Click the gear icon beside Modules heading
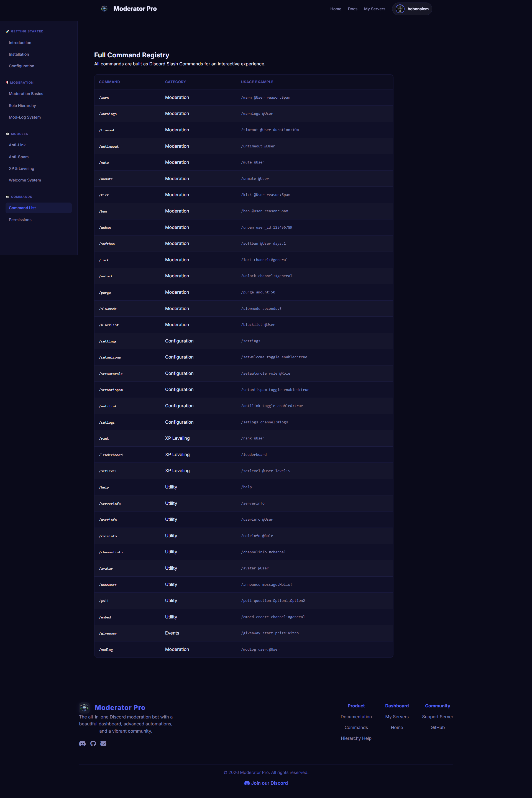532x798 pixels. (7, 134)
